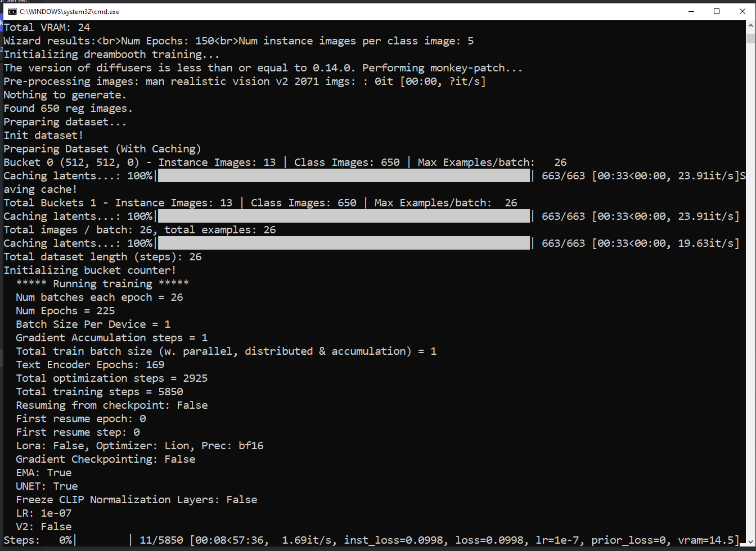Click the Steps progress bar at 0%
This screenshot has height=551, width=756.
(x=102, y=540)
